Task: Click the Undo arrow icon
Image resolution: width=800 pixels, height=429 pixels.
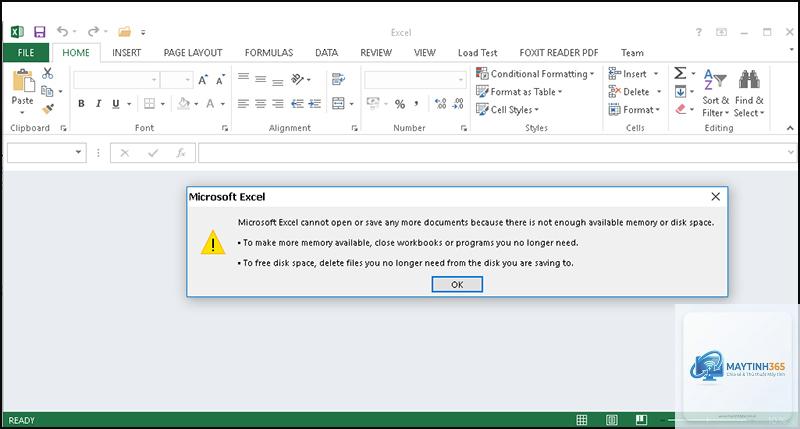Action: pyautogui.click(x=62, y=32)
